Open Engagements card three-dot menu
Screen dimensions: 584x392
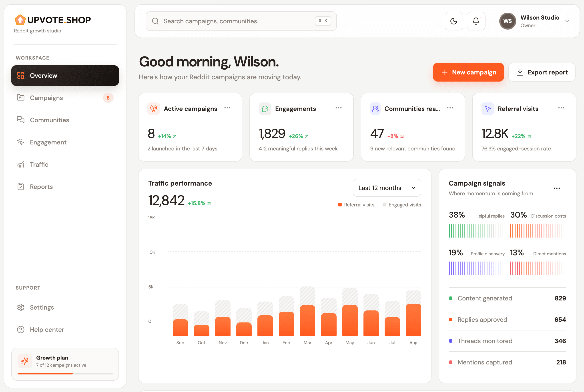pyautogui.click(x=338, y=108)
